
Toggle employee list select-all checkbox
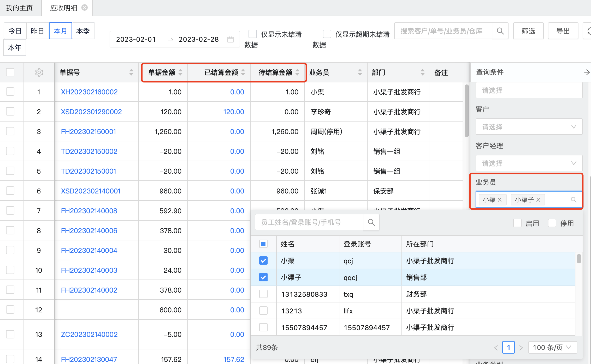[x=263, y=244]
